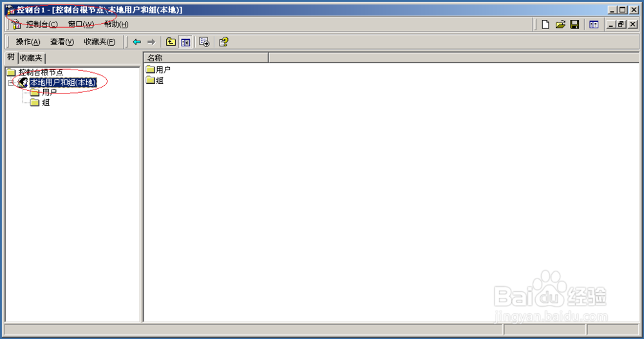The width and height of the screenshot is (644, 339).
Task: Select the 组 folder in the tree
Action: 46,102
